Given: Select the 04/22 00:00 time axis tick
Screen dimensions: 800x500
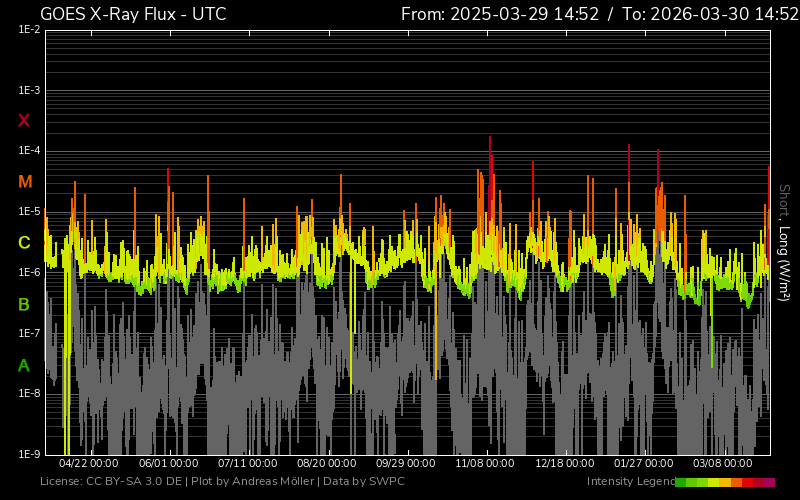Looking at the screenshot, I should (89, 464).
